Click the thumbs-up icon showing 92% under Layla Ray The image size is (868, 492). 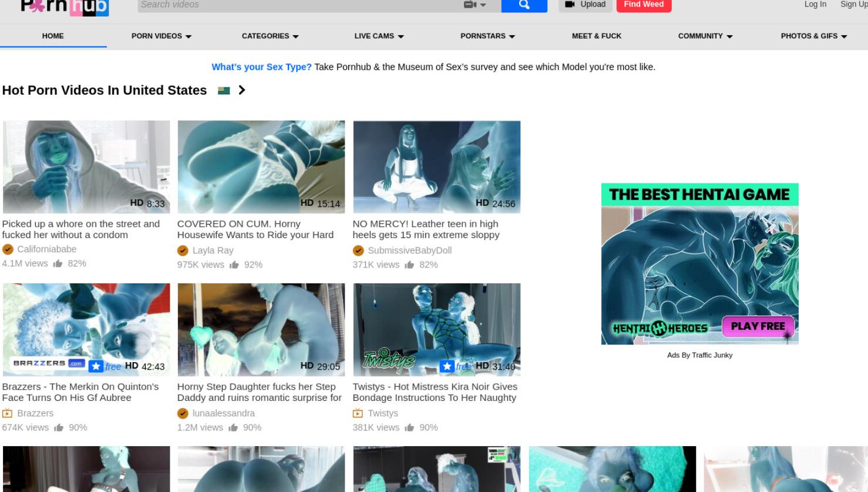point(234,265)
